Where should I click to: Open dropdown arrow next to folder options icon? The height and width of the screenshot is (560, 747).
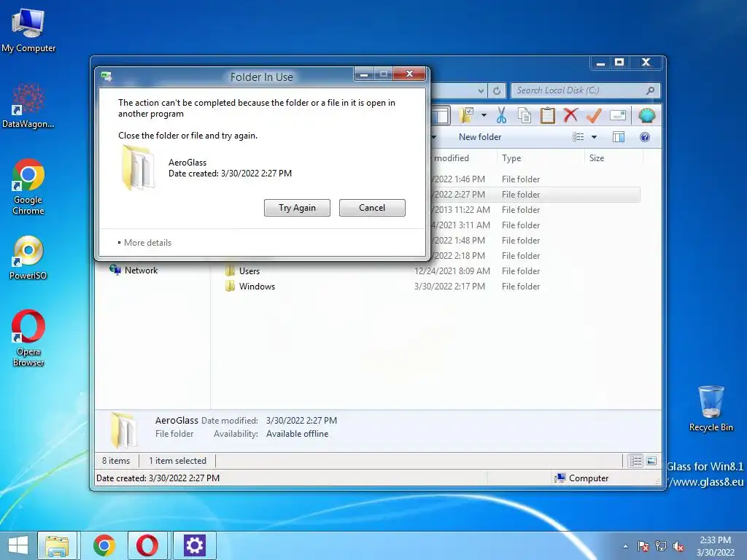(x=484, y=115)
